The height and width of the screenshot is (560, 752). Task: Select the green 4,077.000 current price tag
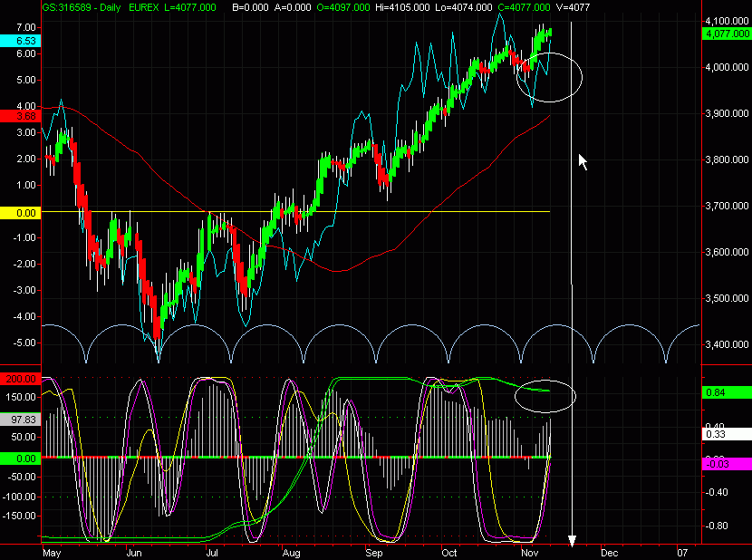[726, 34]
